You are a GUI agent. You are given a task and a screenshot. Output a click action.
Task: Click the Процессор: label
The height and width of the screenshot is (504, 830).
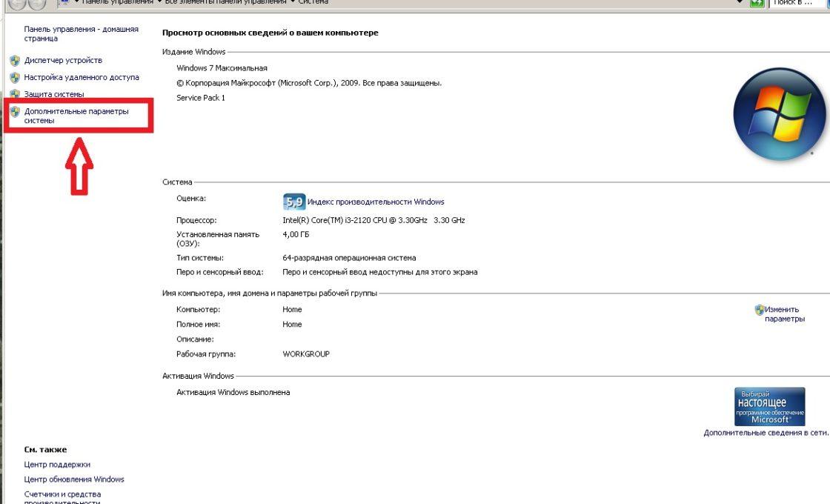(196, 220)
